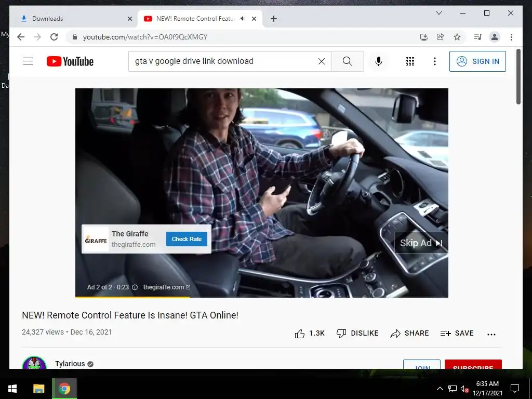This screenshot has height=399, width=532.
Task: View site information lock icon
Action: [x=75, y=37]
